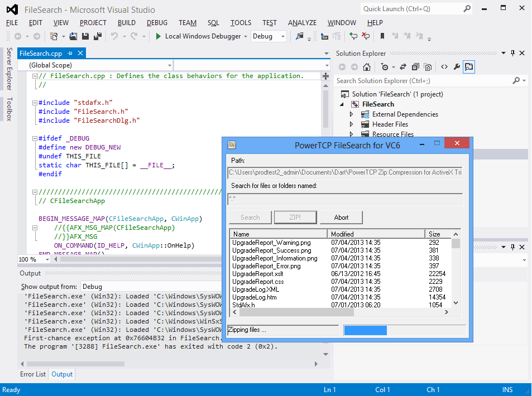Click the Show All Files icon
Viewport: 532px width, 396px height.
[428, 67]
